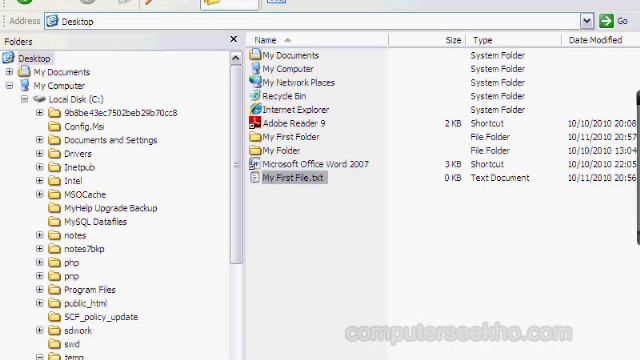Click the Desktop icon in Address bar

tap(52, 21)
